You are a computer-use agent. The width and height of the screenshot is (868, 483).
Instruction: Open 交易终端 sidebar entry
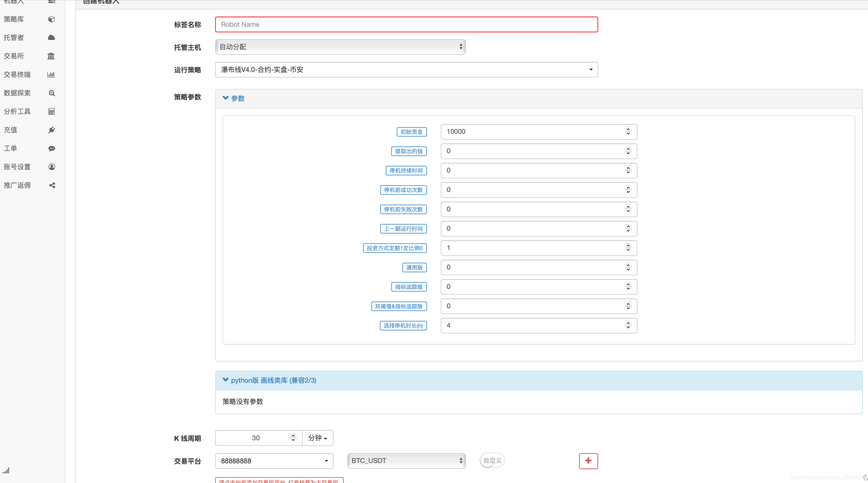pyautogui.click(x=17, y=74)
